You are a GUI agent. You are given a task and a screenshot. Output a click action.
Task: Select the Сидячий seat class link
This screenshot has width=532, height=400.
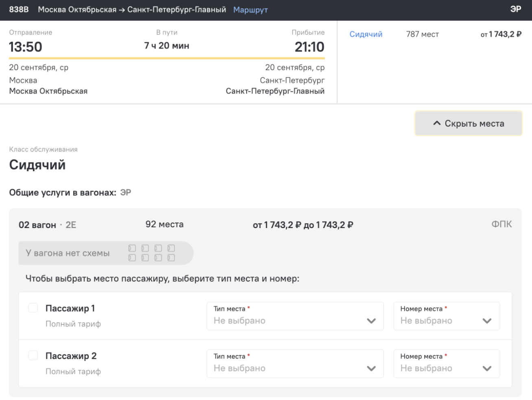pyautogui.click(x=366, y=34)
